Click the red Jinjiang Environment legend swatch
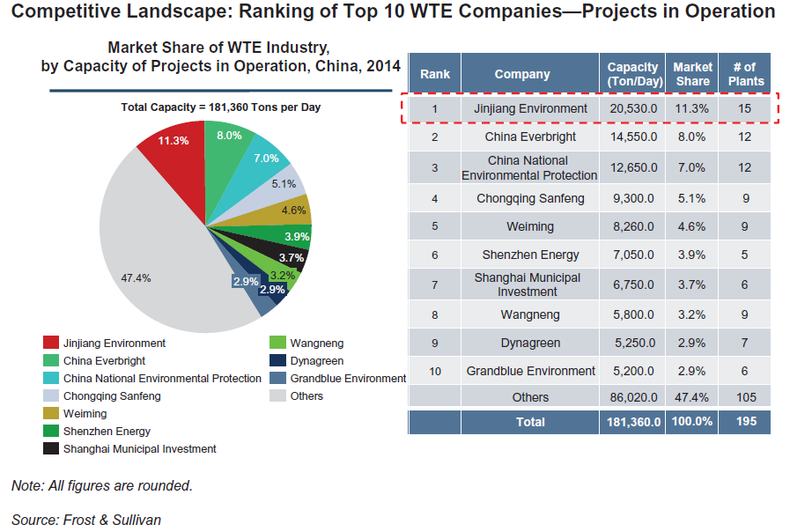 [x=51, y=343]
